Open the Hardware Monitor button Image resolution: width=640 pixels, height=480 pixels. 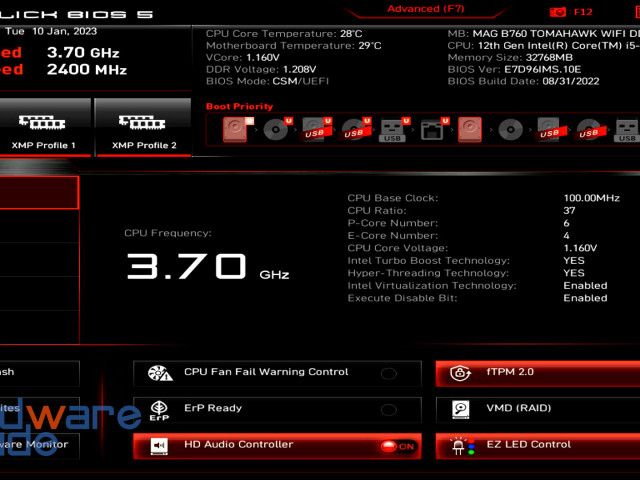coord(40,446)
